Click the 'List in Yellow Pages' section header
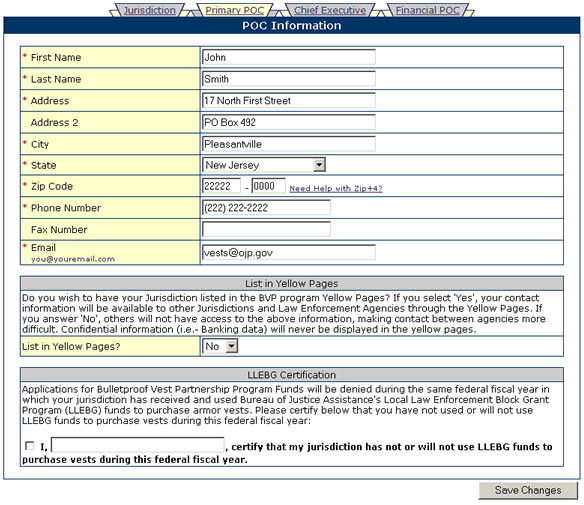 (x=292, y=283)
